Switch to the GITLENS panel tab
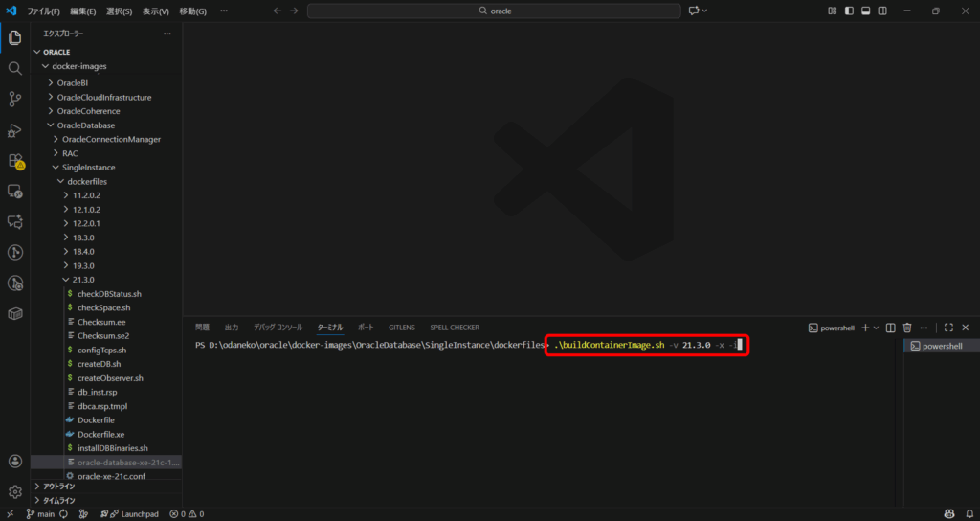 (x=401, y=328)
